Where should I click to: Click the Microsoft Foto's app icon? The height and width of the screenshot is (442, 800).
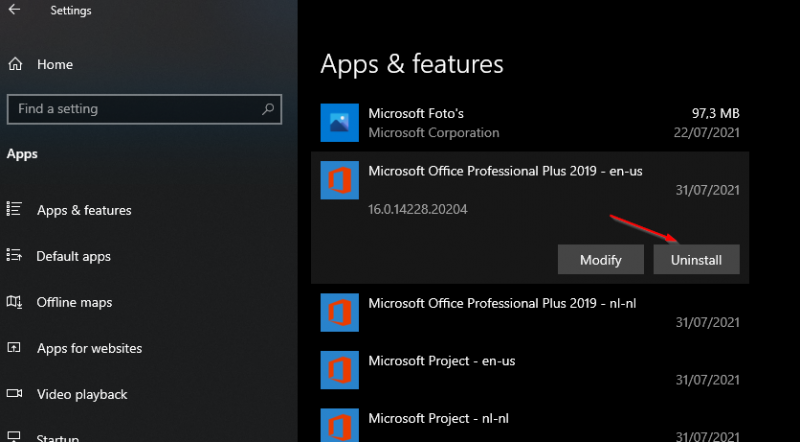[x=339, y=123]
